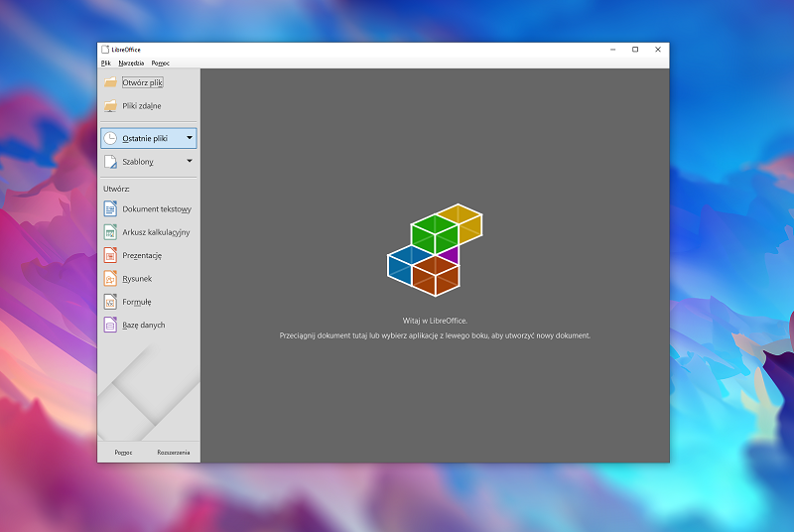Click the Rozszerzenia button
The height and width of the screenshot is (532, 794).
173,452
